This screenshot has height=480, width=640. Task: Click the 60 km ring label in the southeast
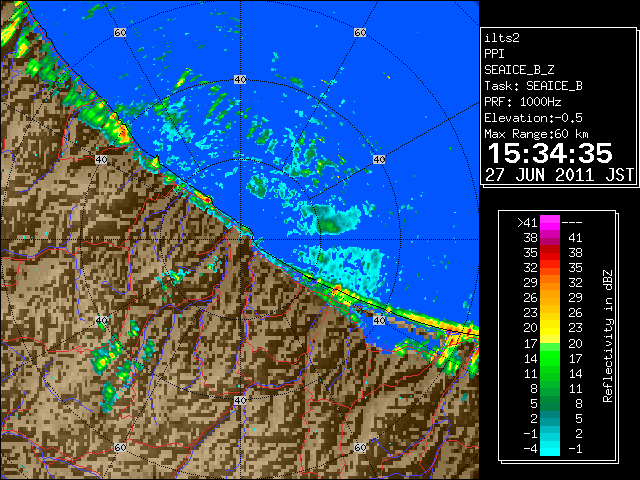coord(360,448)
